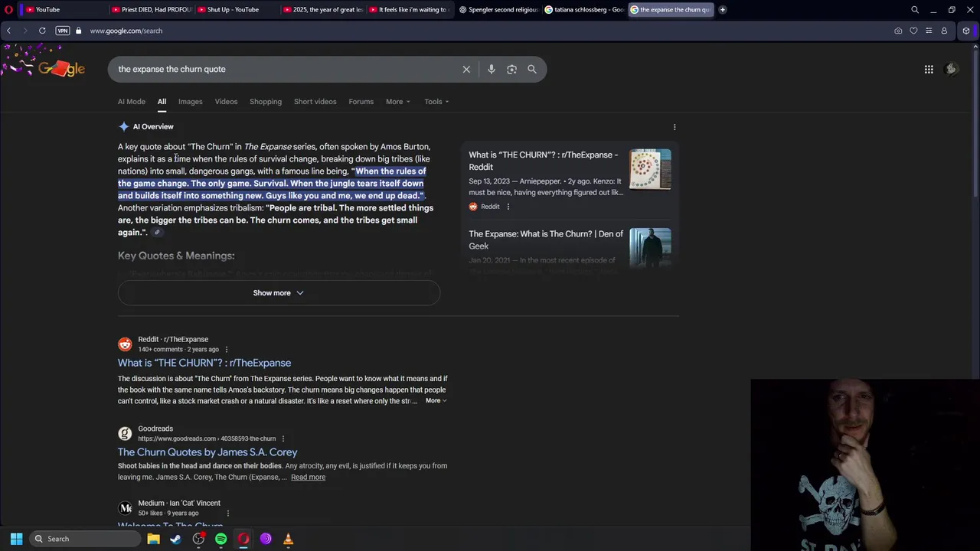The width and height of the screenshot is (980, 551).
Task: Search open tabs magnifier icon
Action: [x=915, y=10]
